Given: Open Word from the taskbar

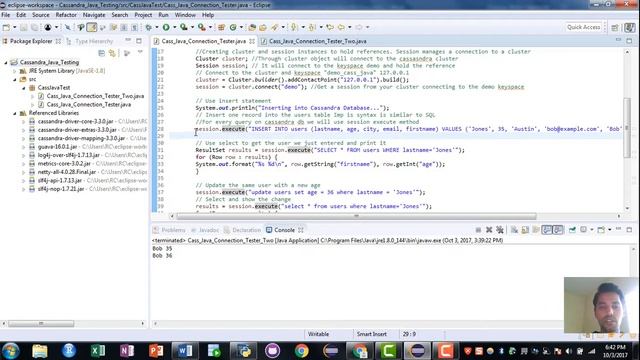Looking at the screenshot, I should click(x=184, y=351).
